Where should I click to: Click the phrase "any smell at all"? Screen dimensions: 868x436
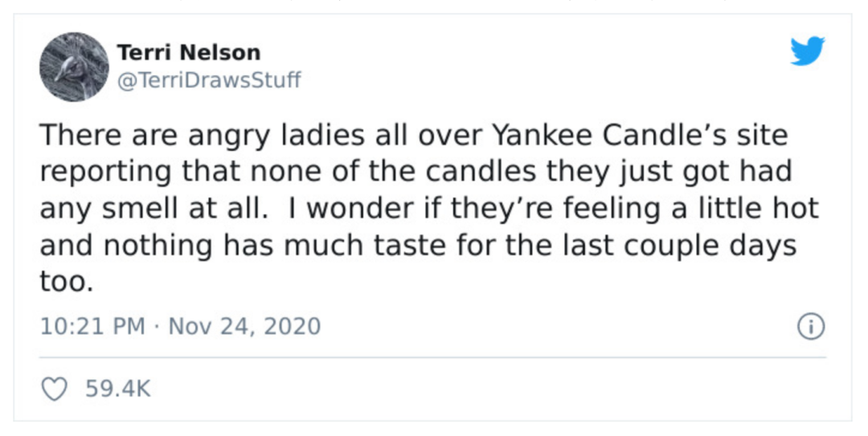tap(153, 209)
